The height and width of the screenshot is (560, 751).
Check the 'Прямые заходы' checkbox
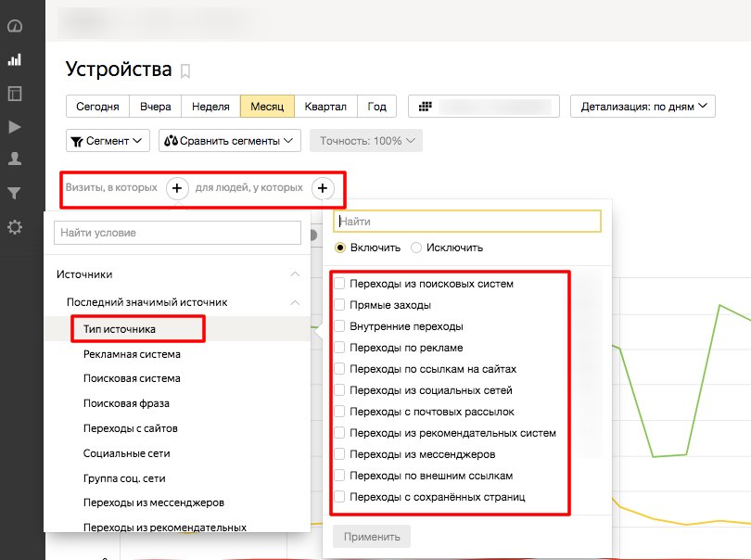coord(338,306)
